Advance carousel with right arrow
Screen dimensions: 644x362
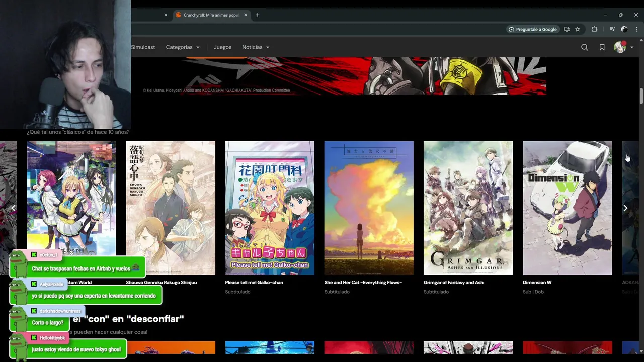pyautogui.click(x=625, y=208)
